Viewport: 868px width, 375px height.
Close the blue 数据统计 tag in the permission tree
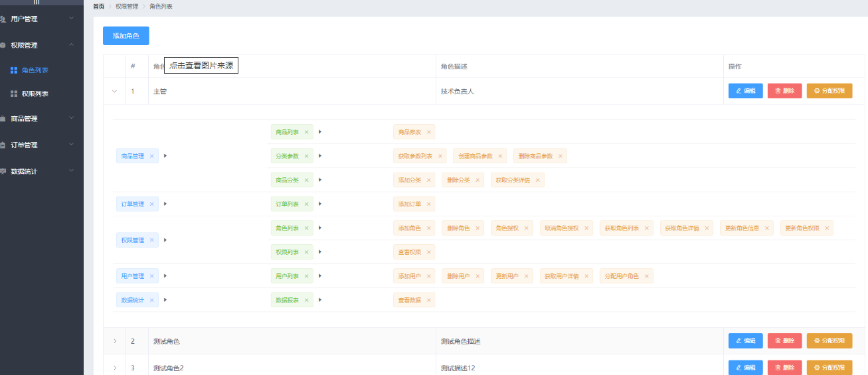152,300
